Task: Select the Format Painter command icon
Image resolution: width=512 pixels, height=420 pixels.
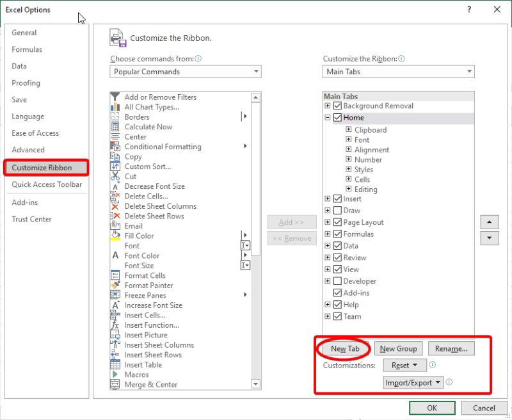Action: point(116,286)
